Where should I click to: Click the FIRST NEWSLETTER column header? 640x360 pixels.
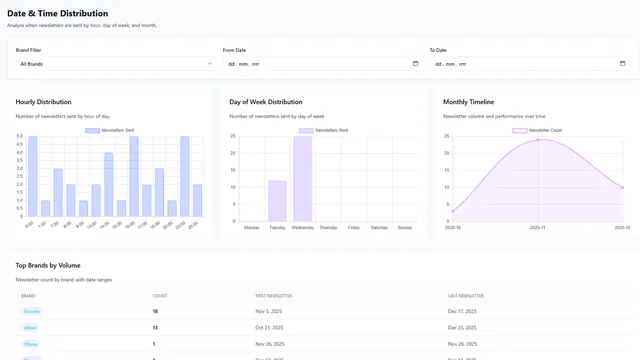(274, 296)
